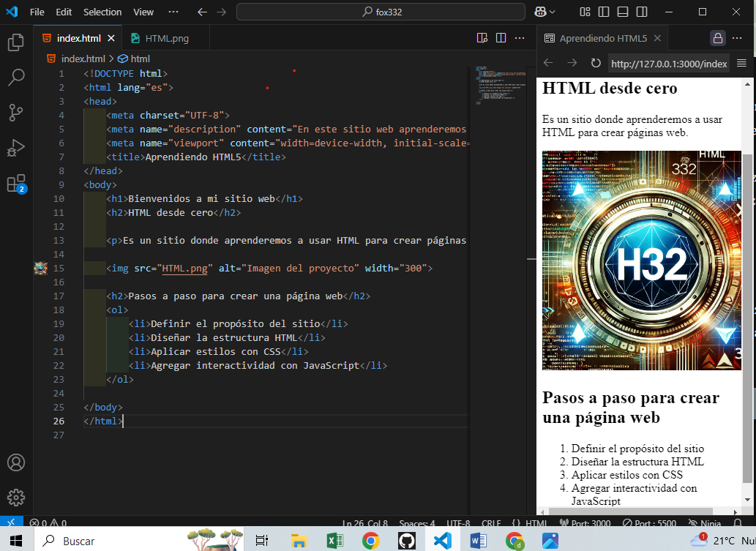The width and height of the screenshot is (756, 551).
Task: Change the CRLF end-of-line setting
Action: 491,522
